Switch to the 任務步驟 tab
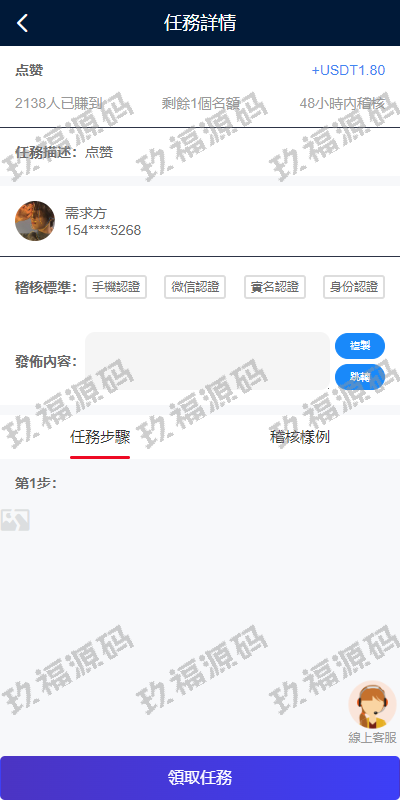This screenshot has width=400, height=800. [100, 437]
